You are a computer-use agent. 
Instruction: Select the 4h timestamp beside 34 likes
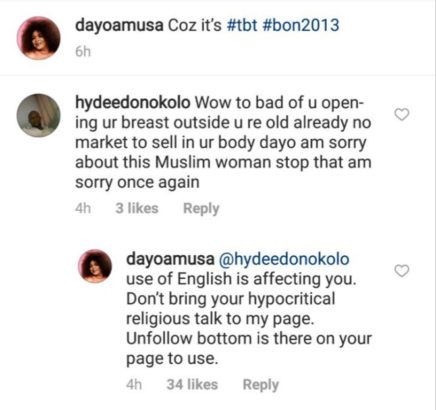[134, 385]
